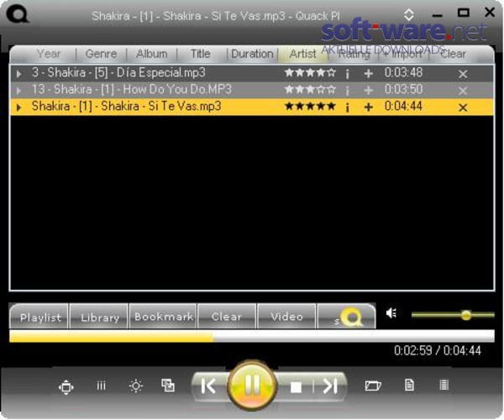Skip to next track

click(x=330, y=386)
